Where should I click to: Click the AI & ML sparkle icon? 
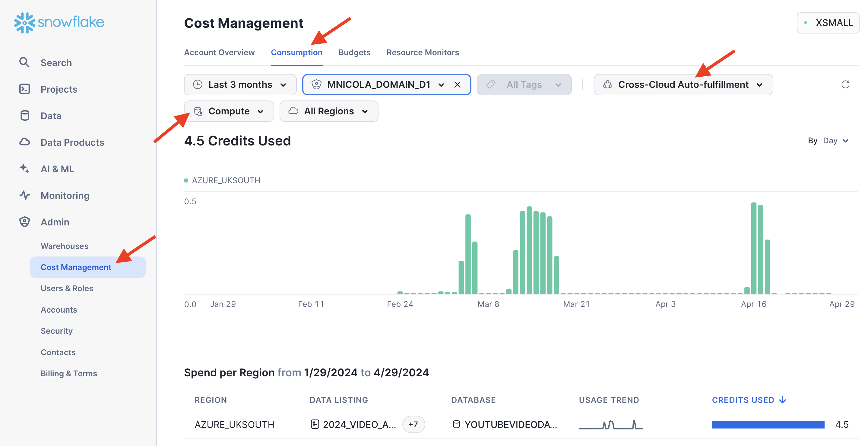[x=24, y=169]
